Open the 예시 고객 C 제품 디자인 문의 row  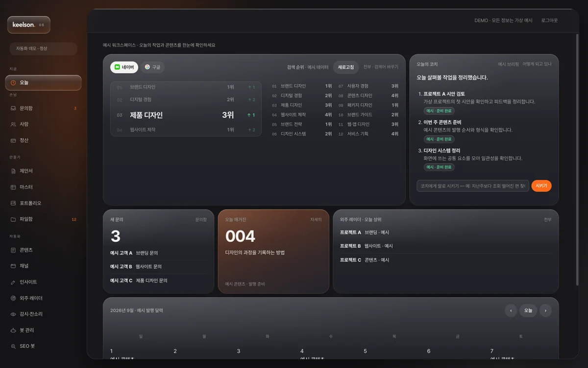pyautogui.click(x=159, y=281)
